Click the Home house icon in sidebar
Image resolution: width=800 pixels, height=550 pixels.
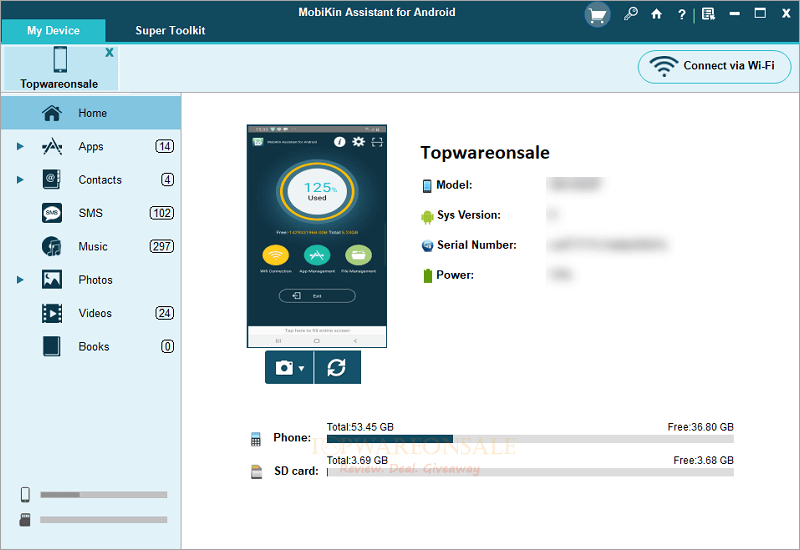coord(52,113)
